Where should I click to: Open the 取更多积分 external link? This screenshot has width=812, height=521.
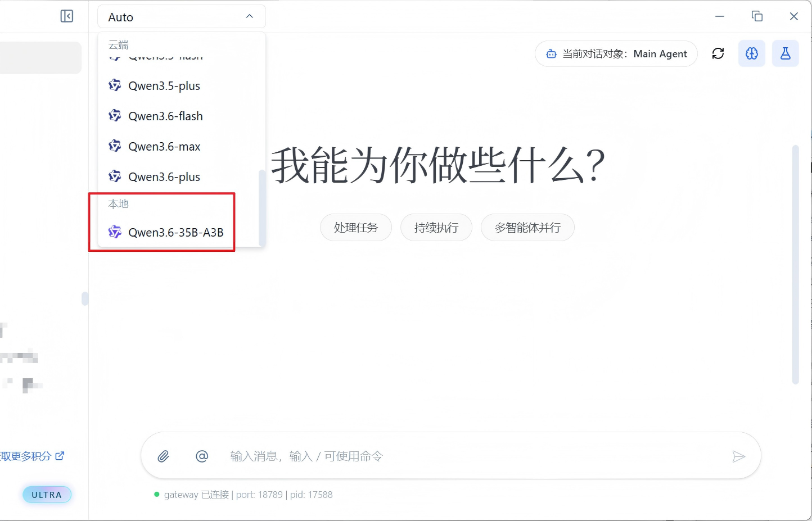point(32,456)
